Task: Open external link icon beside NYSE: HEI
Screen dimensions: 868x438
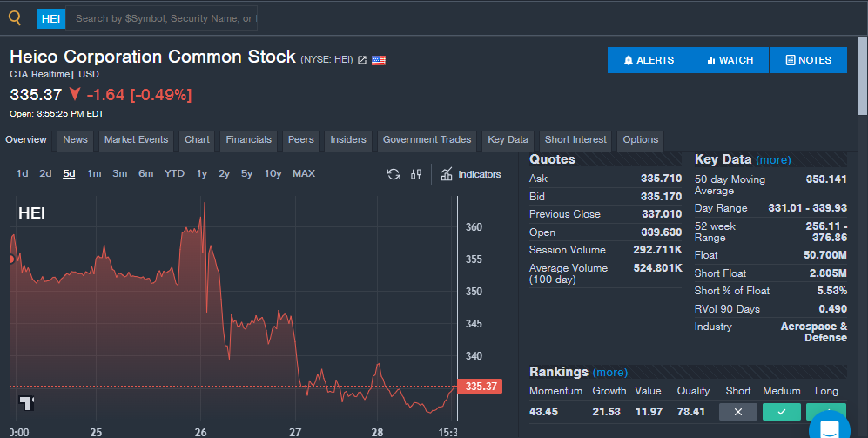Action: (x=362, y=60)
